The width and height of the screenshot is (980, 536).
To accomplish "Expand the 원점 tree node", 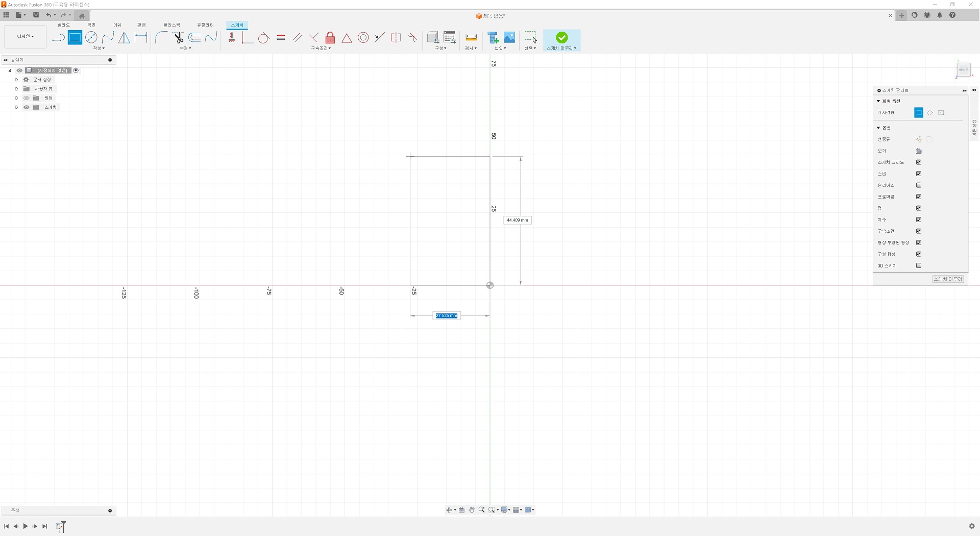I will (16, 98).
